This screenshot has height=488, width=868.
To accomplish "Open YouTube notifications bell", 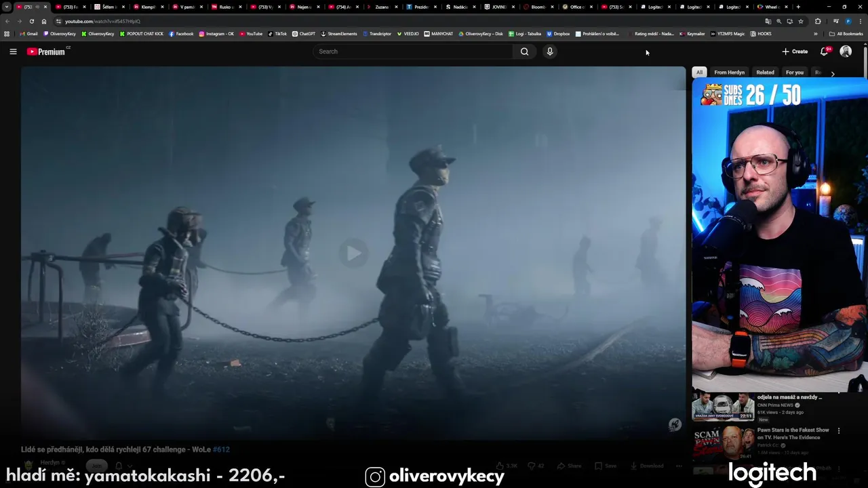I will tap(825, 52).
